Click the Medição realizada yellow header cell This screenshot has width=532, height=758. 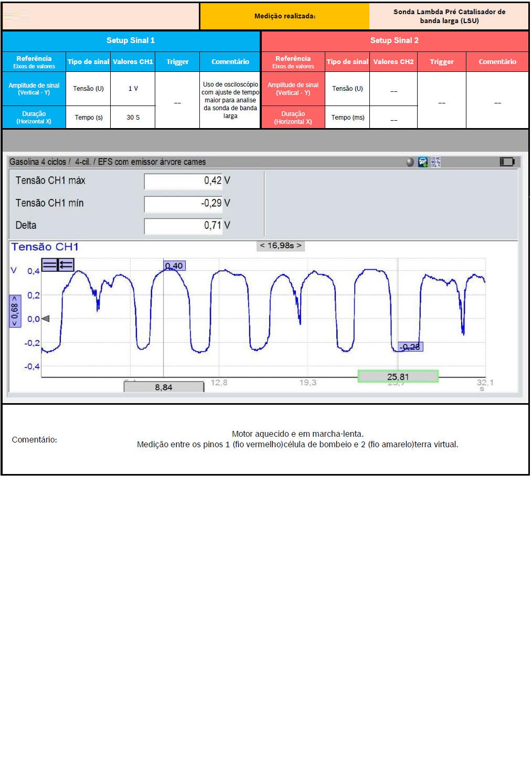[285, 16]
